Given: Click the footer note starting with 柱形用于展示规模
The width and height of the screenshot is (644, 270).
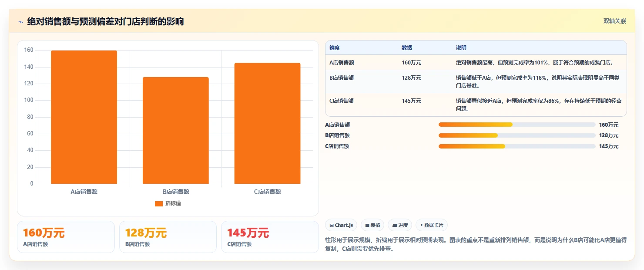Looking at the screenshot, I should coord(476,245).
